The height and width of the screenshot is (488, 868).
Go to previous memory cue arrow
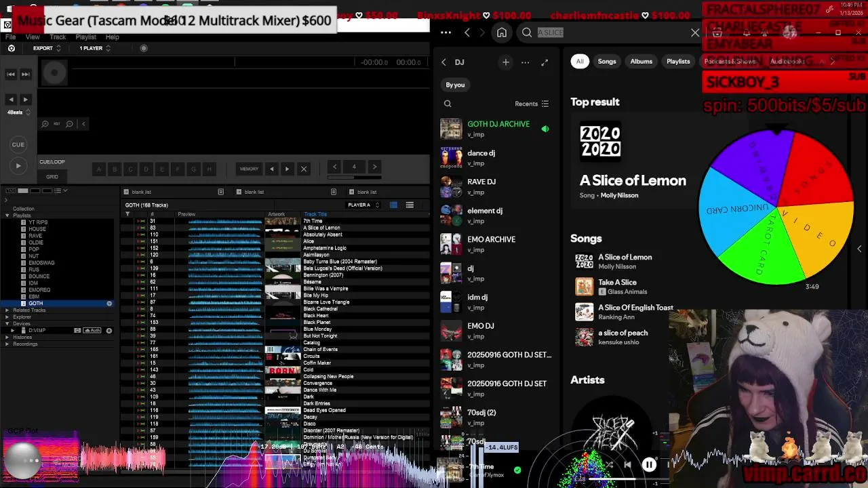coord(272,169)
